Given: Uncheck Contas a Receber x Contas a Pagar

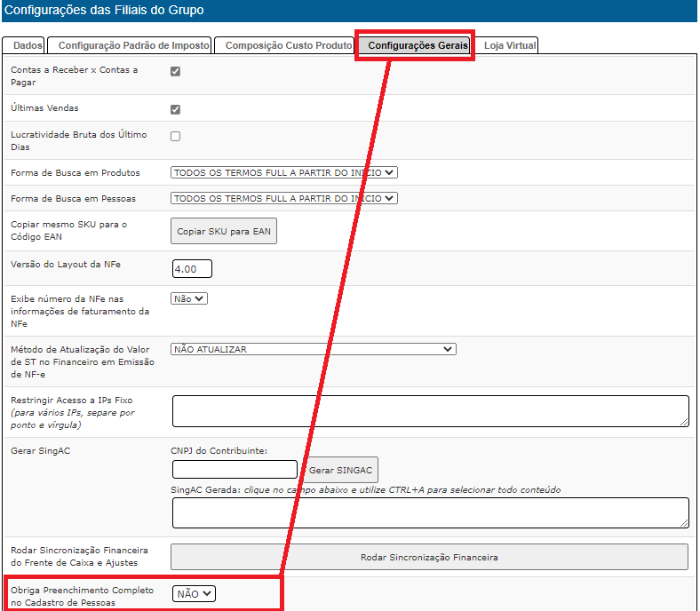Looking at the screenshot, I should 176,71.
